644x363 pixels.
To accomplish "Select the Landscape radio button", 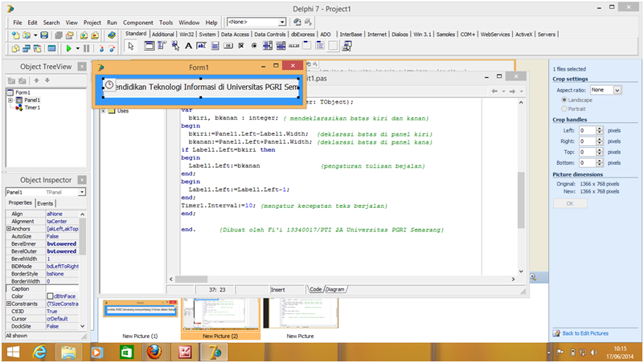I will click(x=564, y=100).
